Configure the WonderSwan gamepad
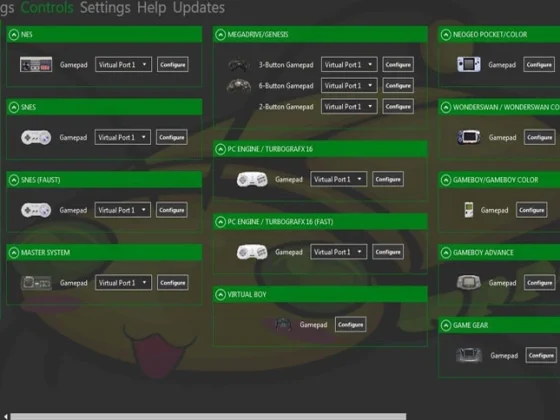 [x=540, y=138]
